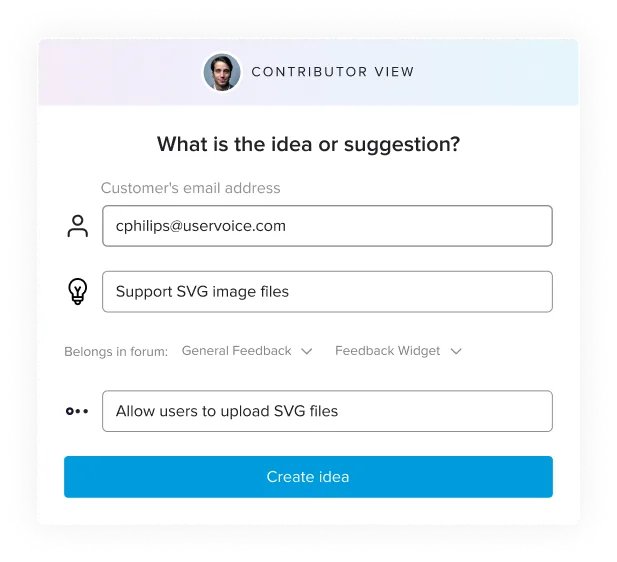Click the Contributor View header label
This screenshot has width=617, height=562.
pyautogui.click(x=333, y=72)
